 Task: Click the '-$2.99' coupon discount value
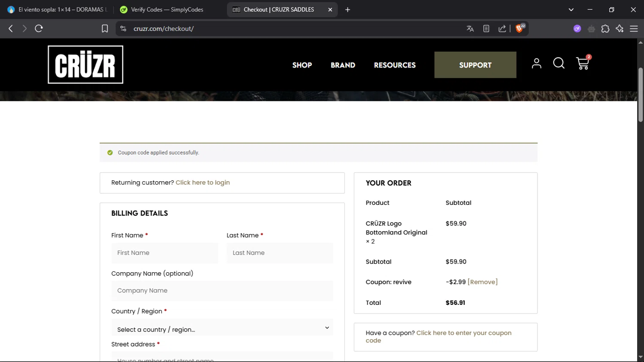tap(456, 282)
